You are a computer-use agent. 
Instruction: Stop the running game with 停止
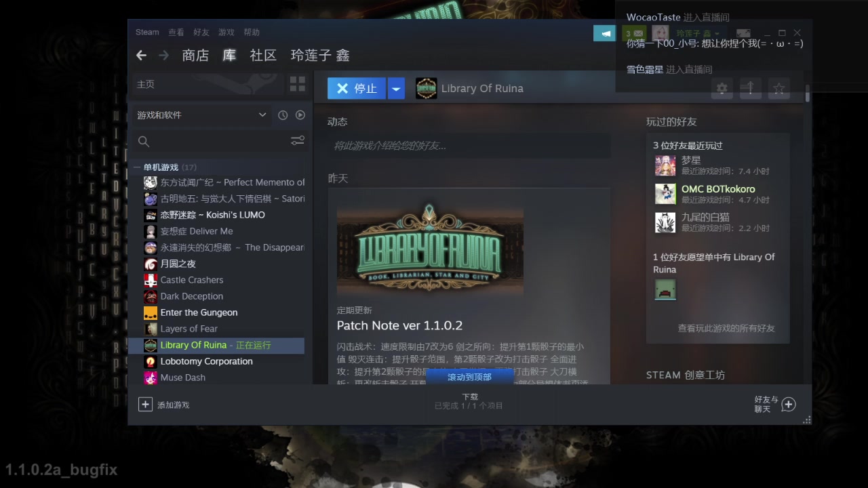[357, 88]
